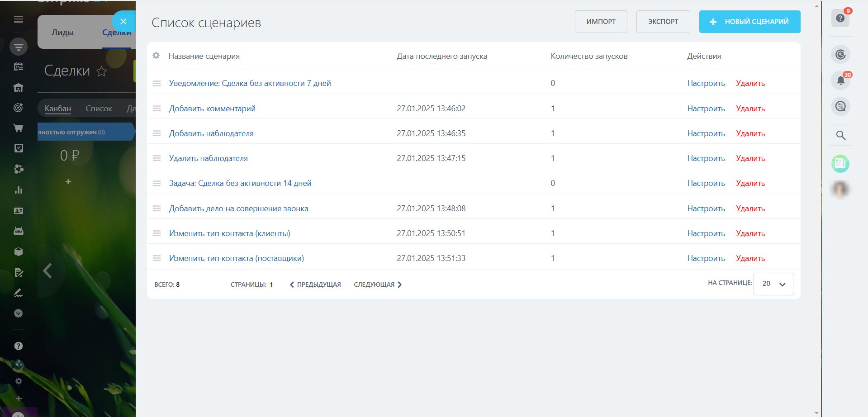Open the per-page count dropdown
This screenshot has width=868, height=417.
(773, 284)
